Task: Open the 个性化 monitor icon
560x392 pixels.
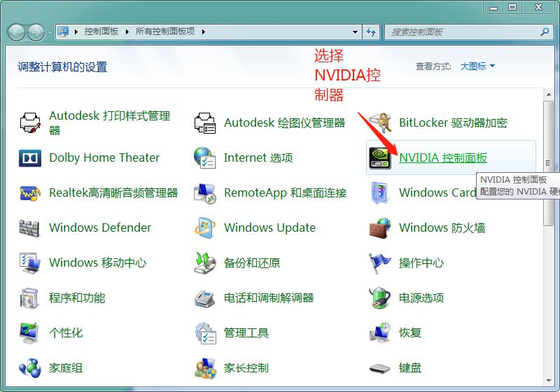Action: (x=30, y=332)
